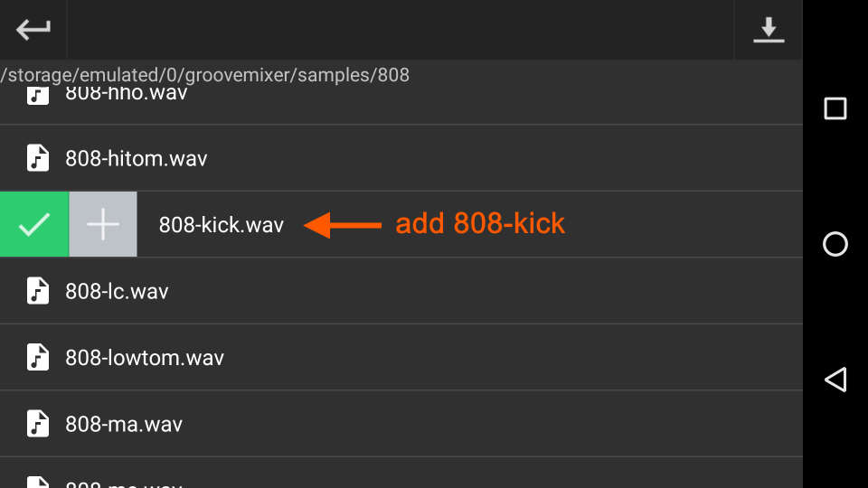Tap the back arrow icon

point(33,30)
